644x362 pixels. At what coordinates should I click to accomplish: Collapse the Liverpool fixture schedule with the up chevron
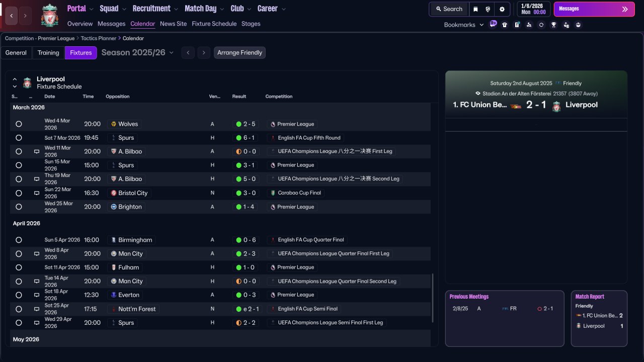(x=15, y=79)
